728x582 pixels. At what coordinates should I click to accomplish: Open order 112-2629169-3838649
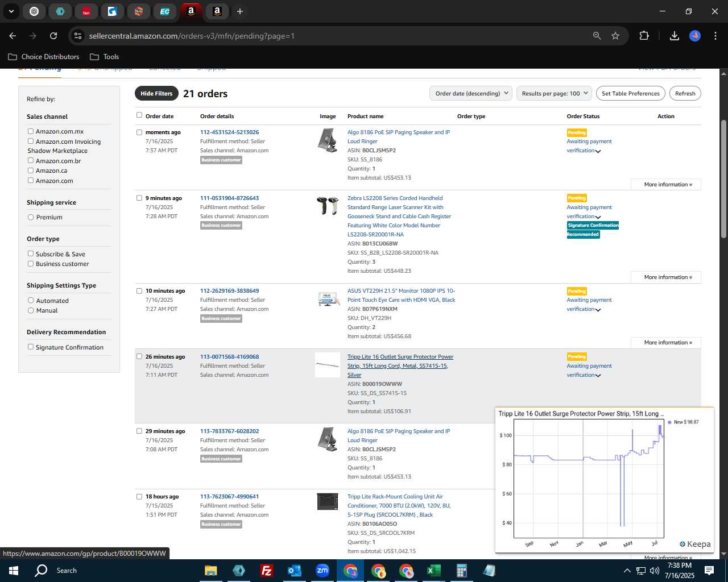pyautogui.click(x=229, y=291)
